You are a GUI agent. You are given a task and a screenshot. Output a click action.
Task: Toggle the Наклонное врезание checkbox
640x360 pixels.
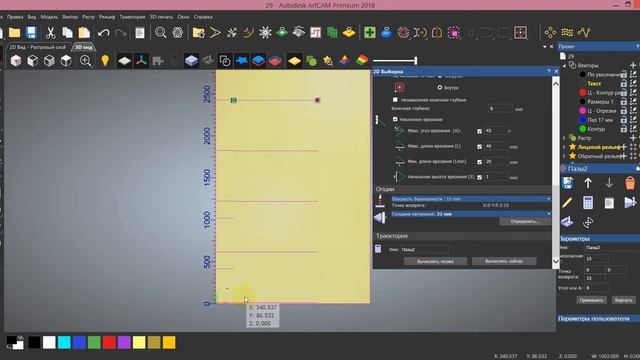point(395,119)
